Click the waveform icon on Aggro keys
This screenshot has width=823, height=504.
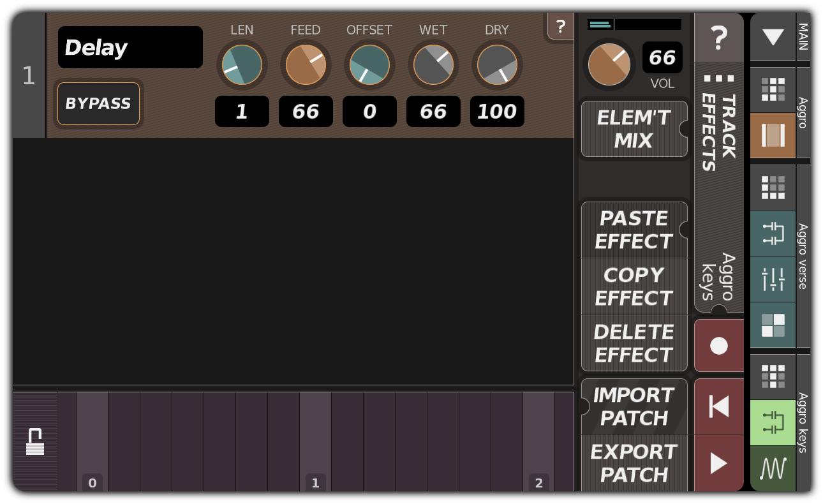(773, 468)
